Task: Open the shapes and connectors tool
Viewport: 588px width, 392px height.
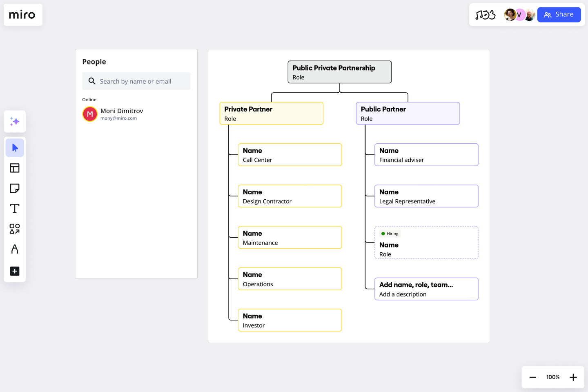Action: pos(15,229)
